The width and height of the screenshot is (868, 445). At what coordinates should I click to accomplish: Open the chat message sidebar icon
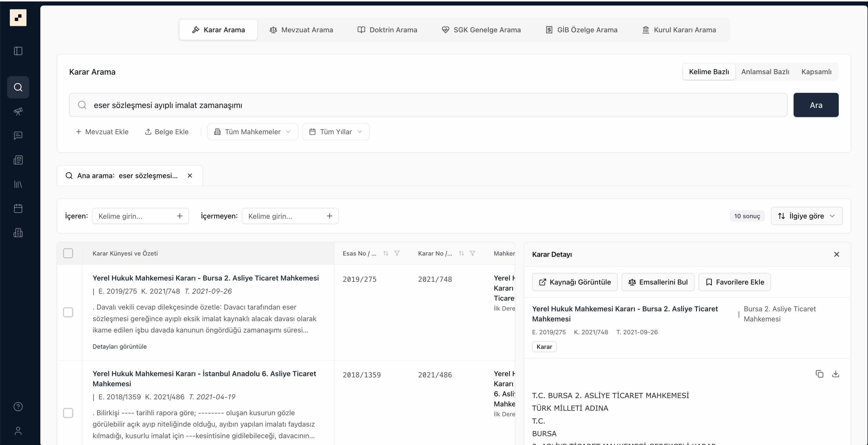18,135
